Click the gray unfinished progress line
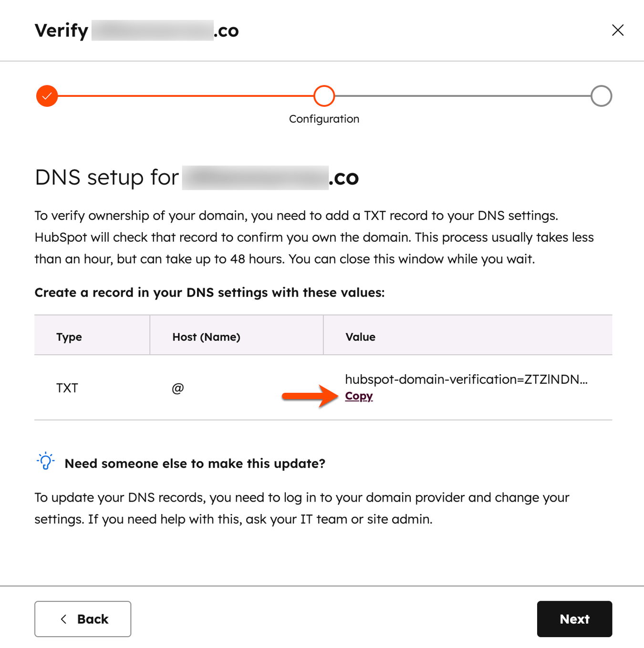The height and width of the screenshot is (648, 644). click(x=463, y=96)
